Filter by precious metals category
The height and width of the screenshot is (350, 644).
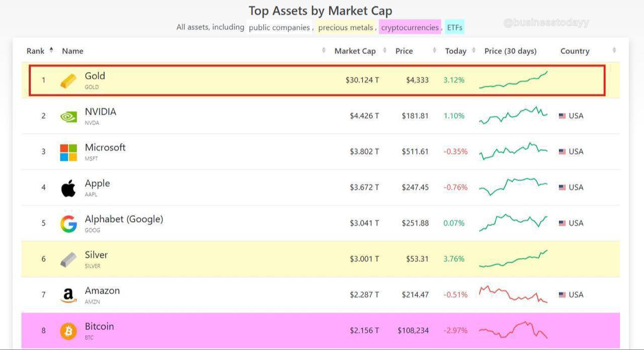pos(346,27)
